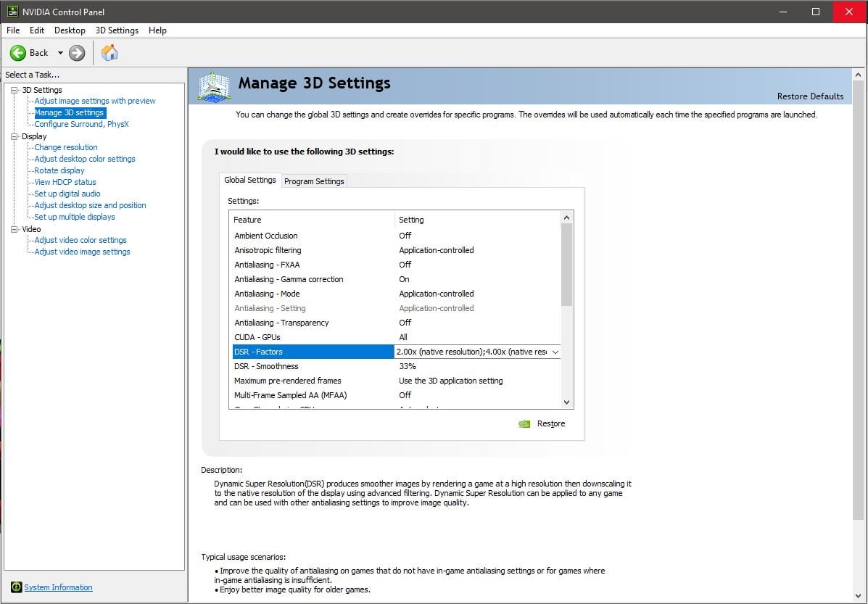Switch to the Program Settings tab
The width and height of the screenshot is (868, 604).
pyautogui.click(x=314, y=181)
